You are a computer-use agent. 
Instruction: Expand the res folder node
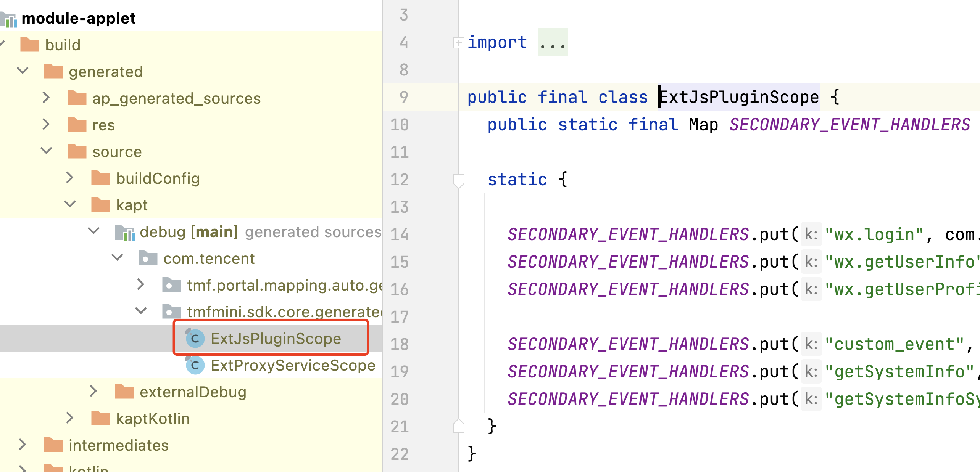pos(46,125)
